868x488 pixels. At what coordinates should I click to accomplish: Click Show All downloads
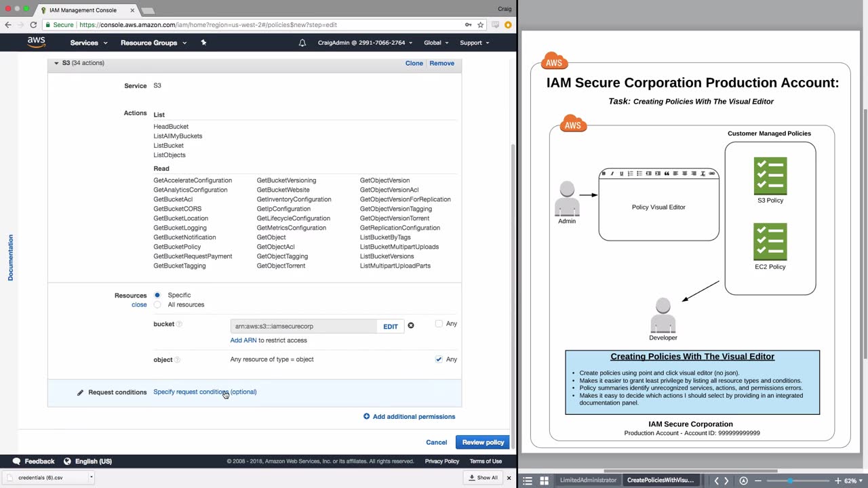[483, 478]
